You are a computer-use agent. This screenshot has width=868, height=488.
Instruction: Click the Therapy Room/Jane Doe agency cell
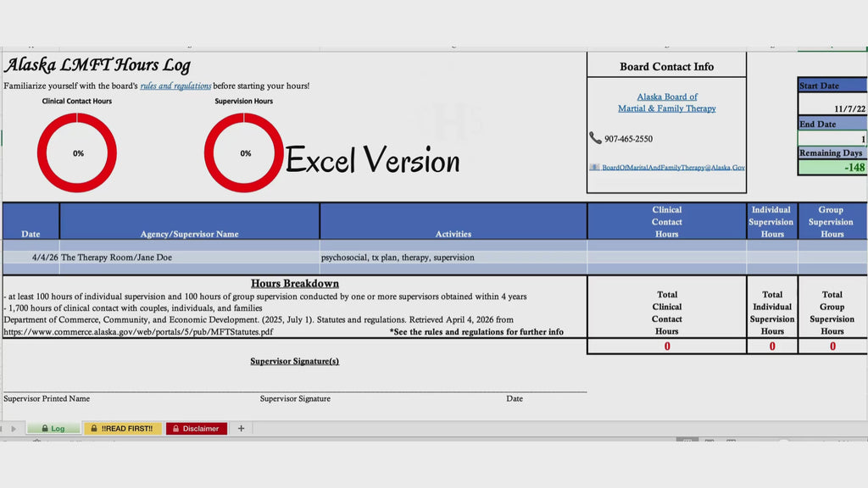coord(189,257)
